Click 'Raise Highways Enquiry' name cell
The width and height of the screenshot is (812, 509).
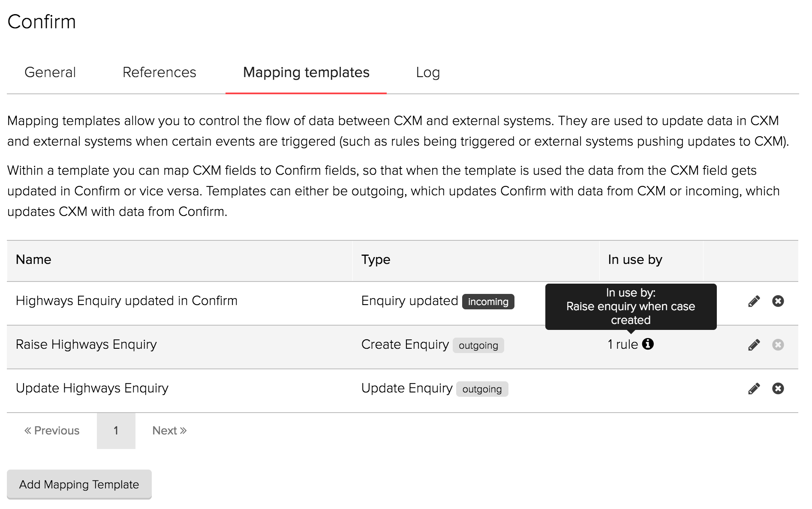pos(86,344)
